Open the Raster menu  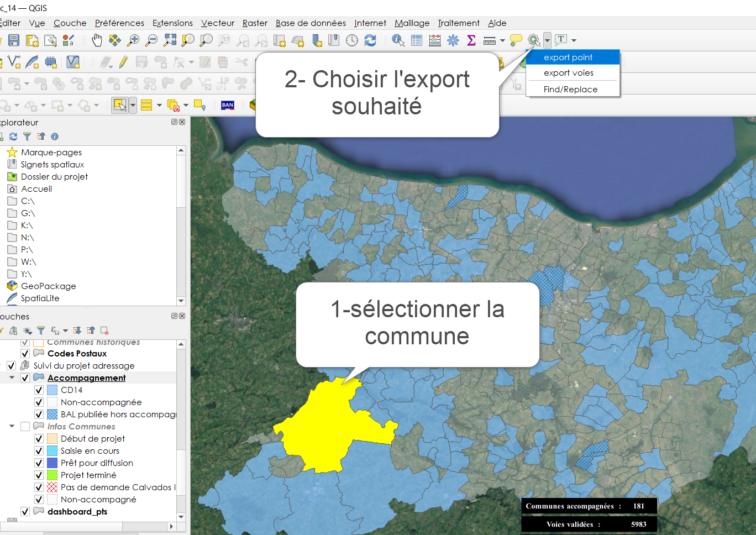(255, 23)
